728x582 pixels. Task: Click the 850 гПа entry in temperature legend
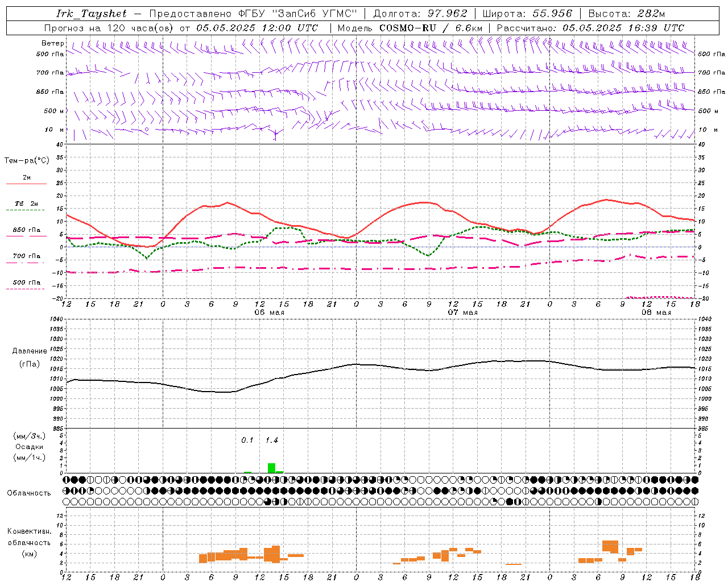27,230
